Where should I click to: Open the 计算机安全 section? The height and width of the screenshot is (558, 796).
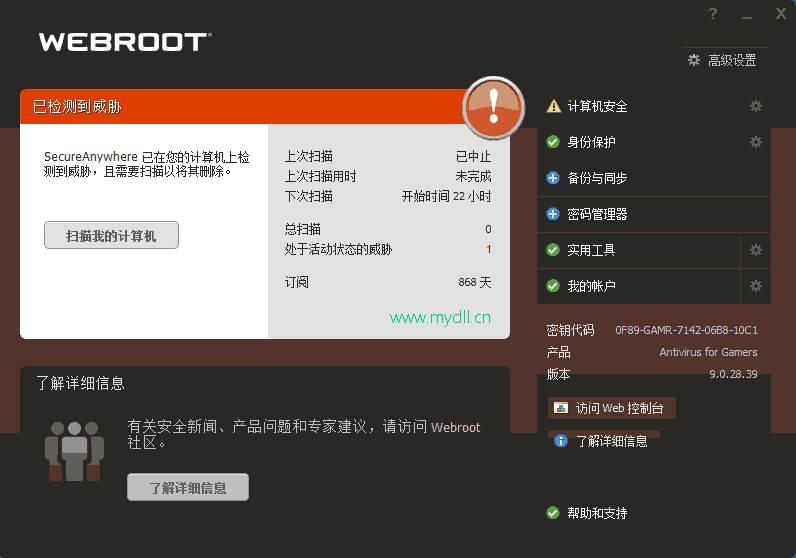coord(598,106)
